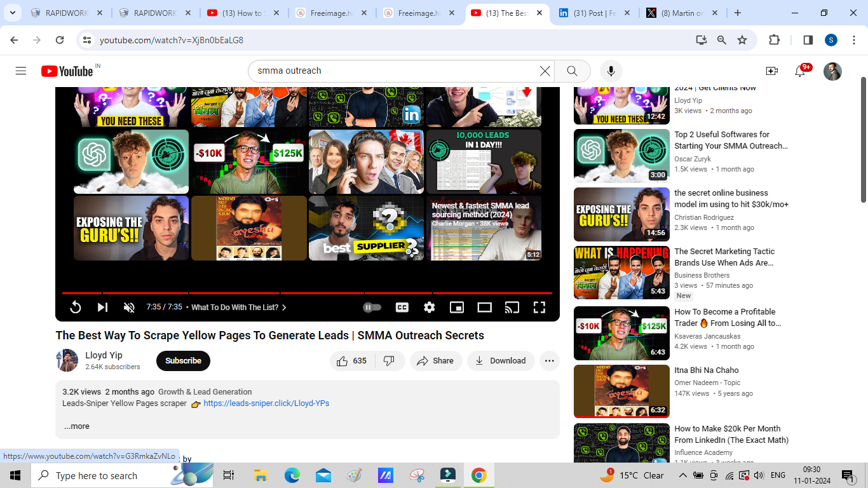Share the video
This screenshot has width=868, height=488.
click(x=435, y=361)
